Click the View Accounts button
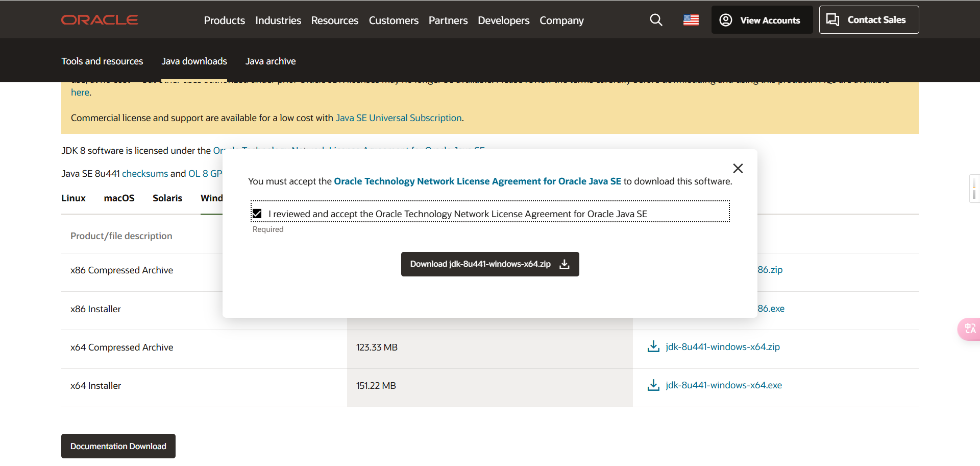 tap(762, 20)
